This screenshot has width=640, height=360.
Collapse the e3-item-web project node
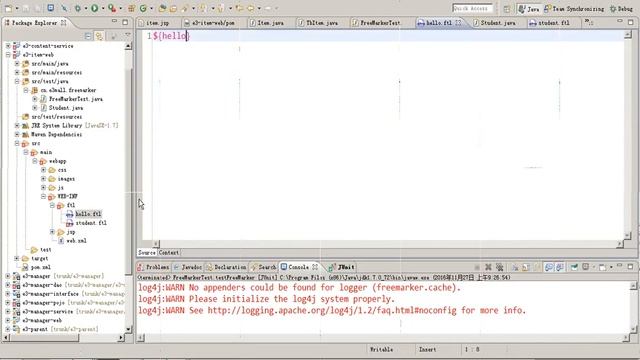click(8, 55)
